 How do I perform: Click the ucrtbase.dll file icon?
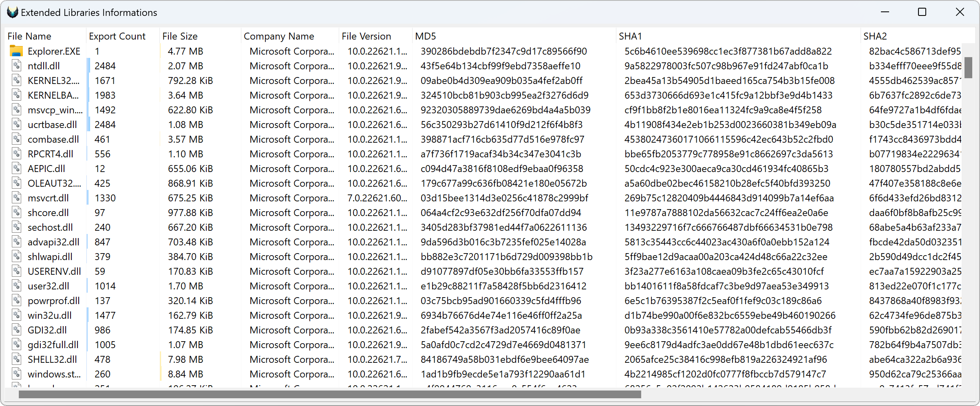16,124
